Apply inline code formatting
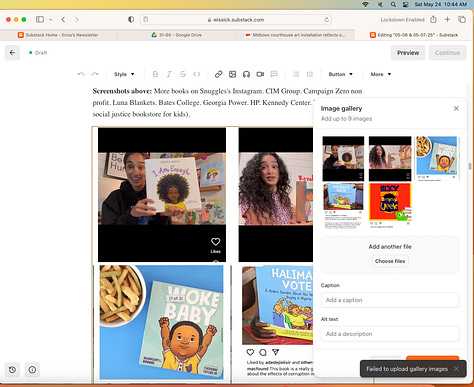The image size is (474, 387). click(x=197, y=74)
